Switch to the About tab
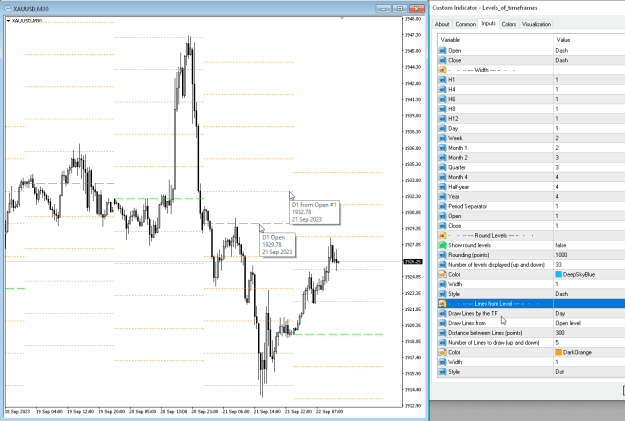The width and height of the screenshot is (625, 421). pyautogui.click(x=442, y=24)
